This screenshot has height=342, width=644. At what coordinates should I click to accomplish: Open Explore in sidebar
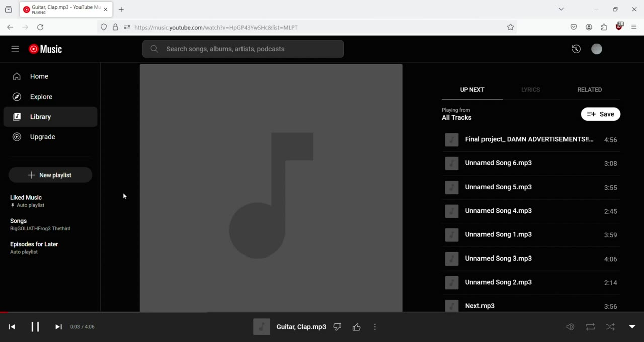(50, 97)
